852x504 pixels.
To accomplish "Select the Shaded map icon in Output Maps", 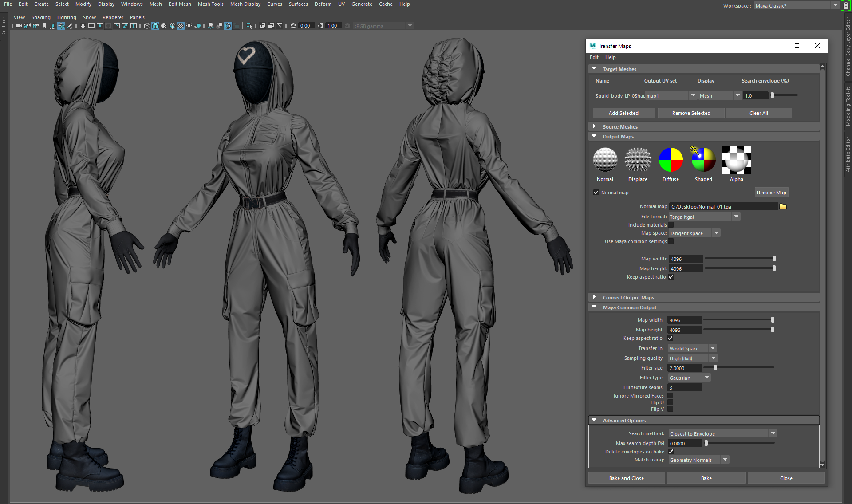I will pyautogui.click(x=703, y=160).
